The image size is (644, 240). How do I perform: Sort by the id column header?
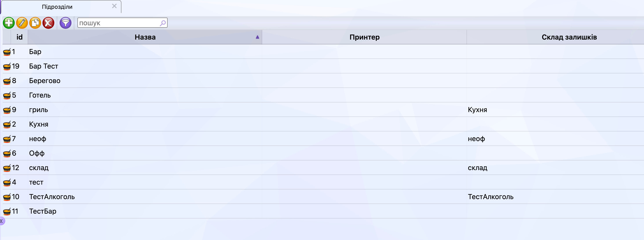(x=20, y=37)
